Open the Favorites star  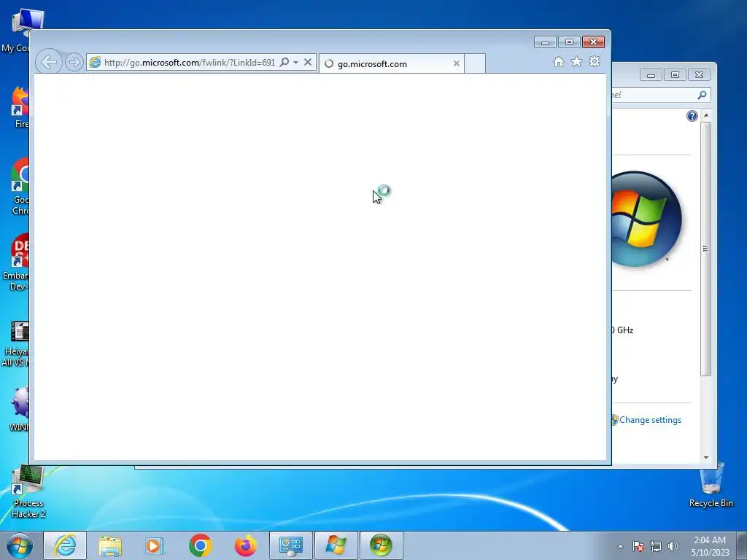(576, 61)
